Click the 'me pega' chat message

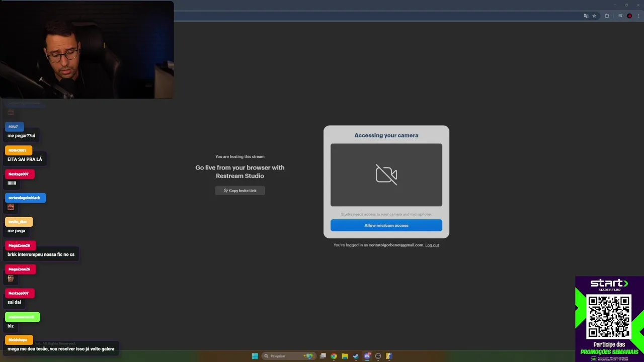click(x=16, y=231)
